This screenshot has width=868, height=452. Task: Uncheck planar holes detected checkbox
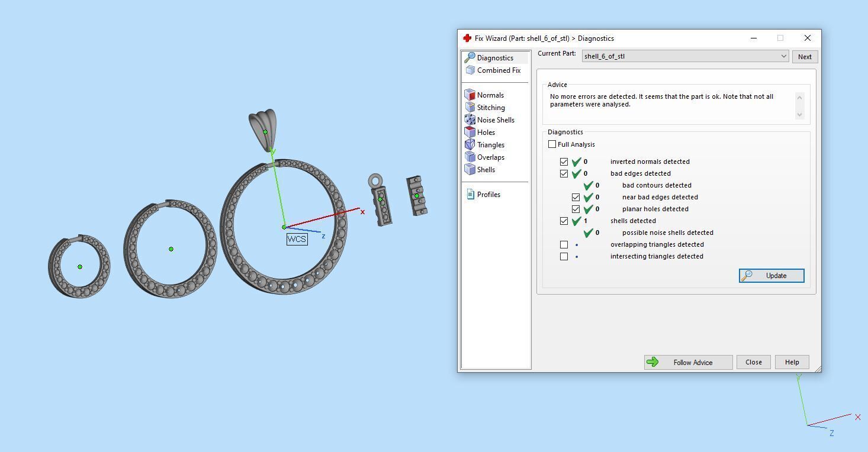(576, 209)
